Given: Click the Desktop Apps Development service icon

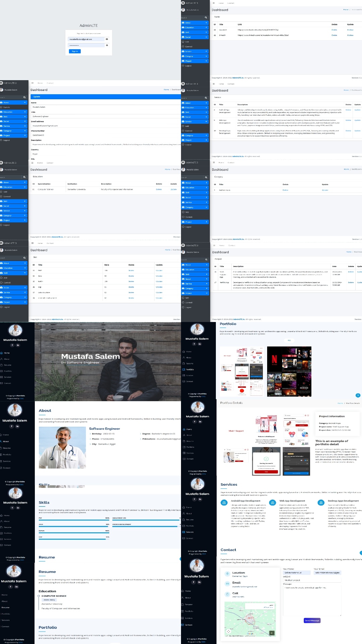Looking at the screenshot, I should 321,502.
